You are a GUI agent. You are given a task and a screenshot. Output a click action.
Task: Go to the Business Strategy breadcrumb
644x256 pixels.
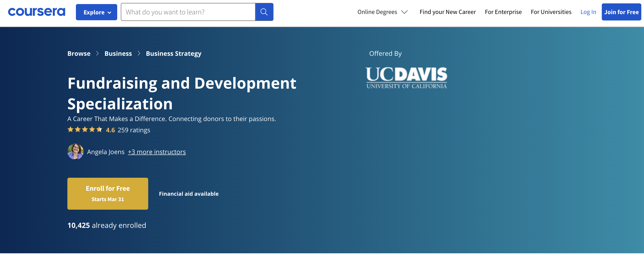[x=174, y=53]
